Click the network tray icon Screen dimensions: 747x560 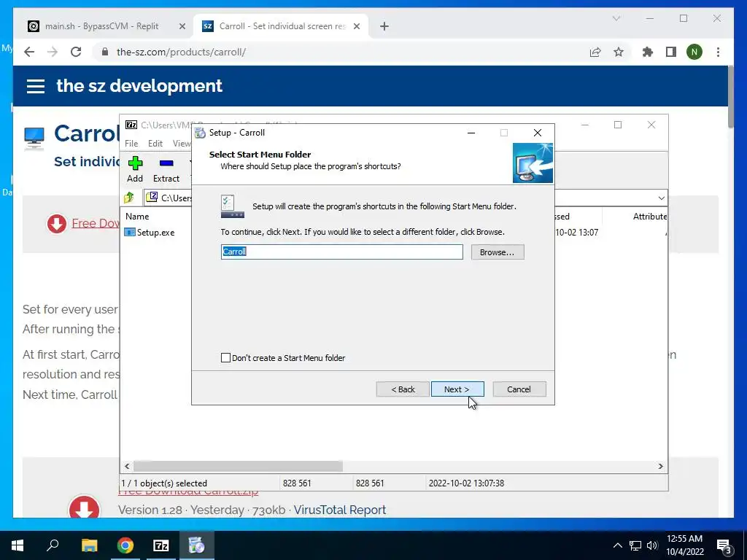[x=635, y=545]
